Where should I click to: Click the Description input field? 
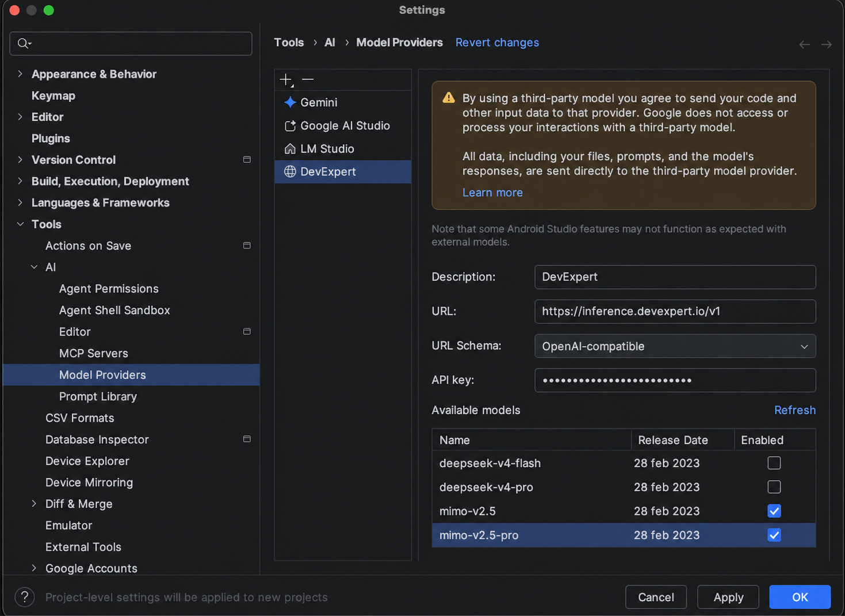tap(675, 277)
